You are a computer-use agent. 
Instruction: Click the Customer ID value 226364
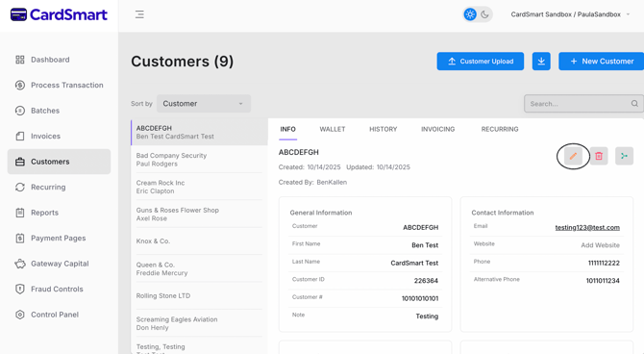point(426,281)
